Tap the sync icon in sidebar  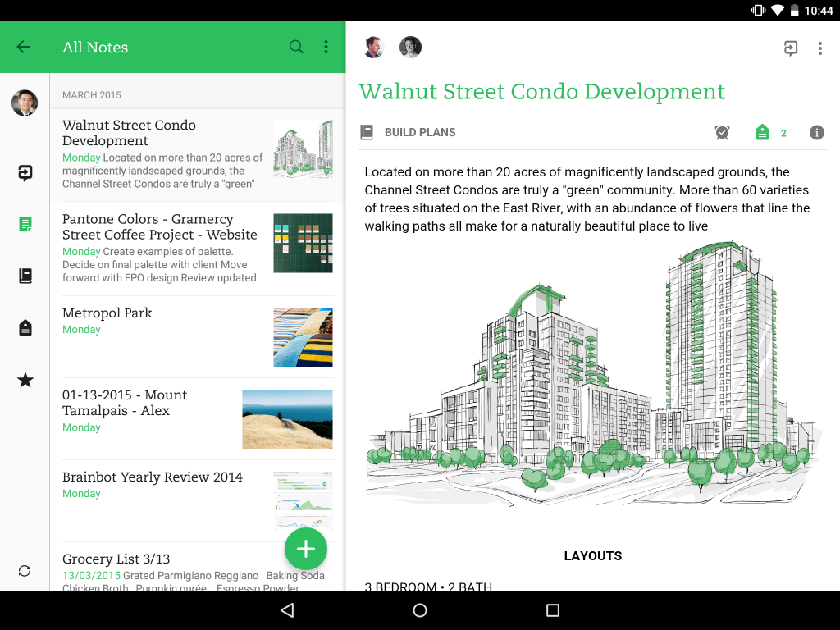[25, 571]
